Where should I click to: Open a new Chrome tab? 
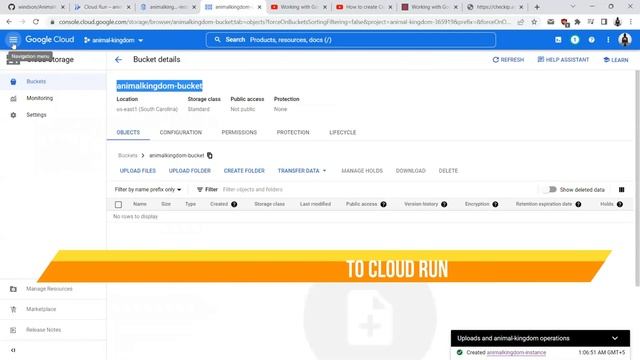(537, 7)
